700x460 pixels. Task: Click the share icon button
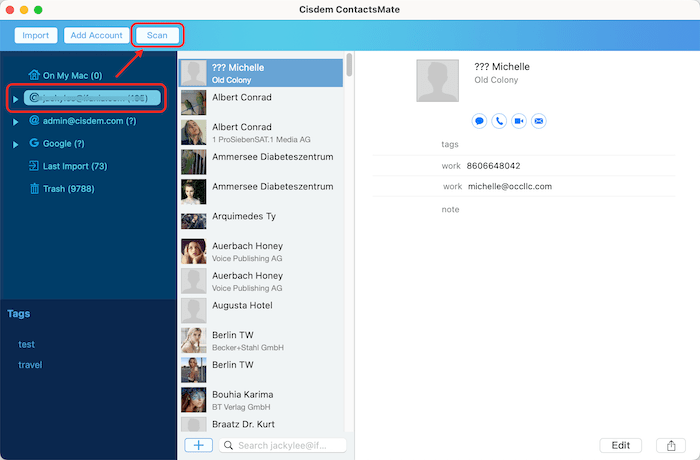[666, 445]
